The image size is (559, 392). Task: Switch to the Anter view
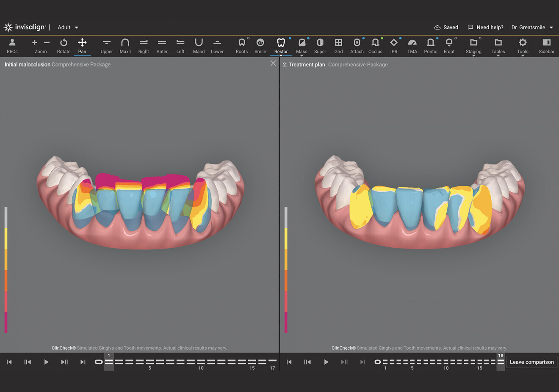162,46
